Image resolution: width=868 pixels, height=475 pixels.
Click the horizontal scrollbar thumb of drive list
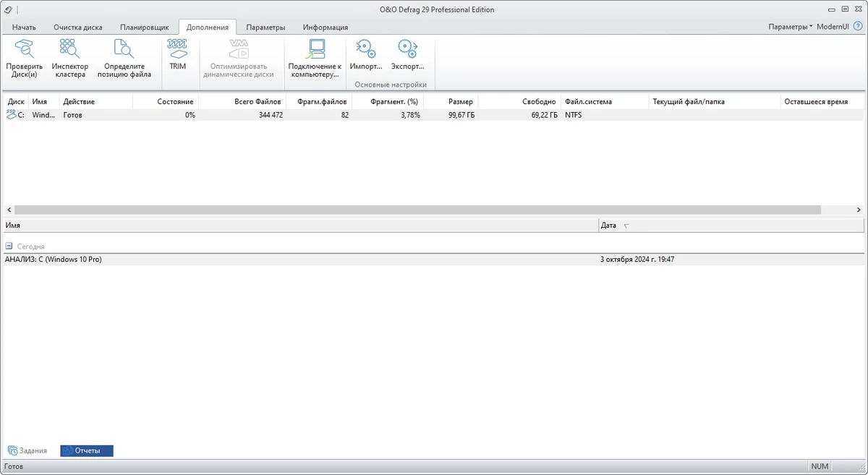417,210
